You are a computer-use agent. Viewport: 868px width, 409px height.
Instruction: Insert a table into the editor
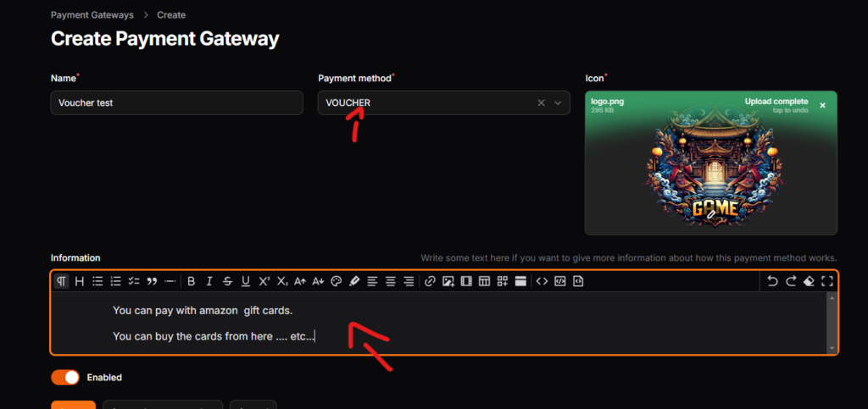pos(484,281)
